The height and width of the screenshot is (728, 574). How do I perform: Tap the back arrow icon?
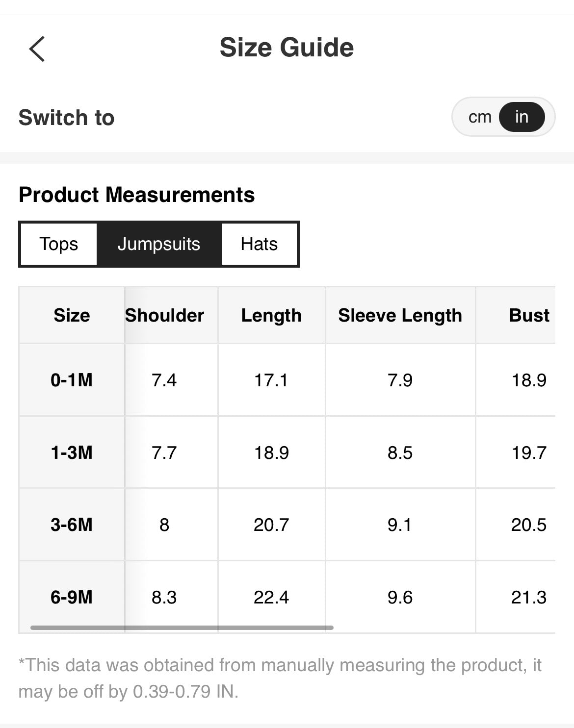(37, 49)
